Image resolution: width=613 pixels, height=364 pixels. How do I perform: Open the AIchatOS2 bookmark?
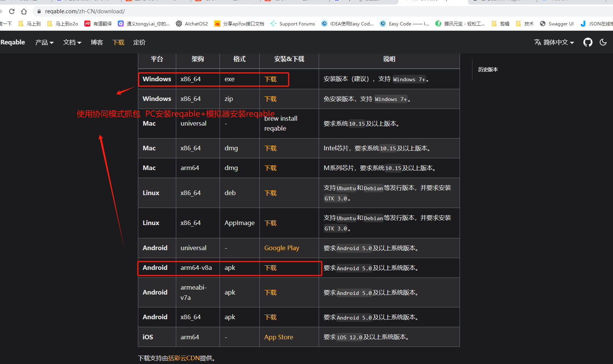[192, 24]
